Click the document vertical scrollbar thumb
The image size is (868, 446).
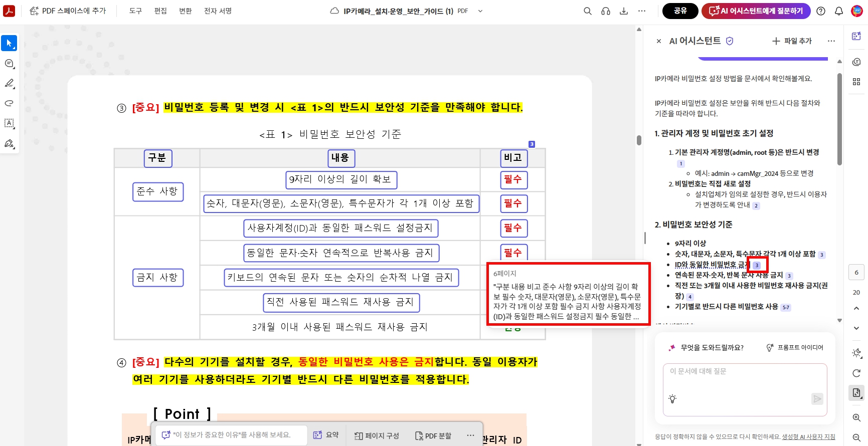(639, 140)
